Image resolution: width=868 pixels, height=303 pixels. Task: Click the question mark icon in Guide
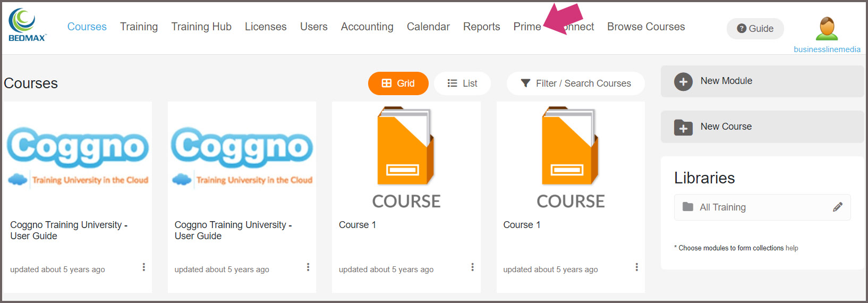[x=742, y=29]
